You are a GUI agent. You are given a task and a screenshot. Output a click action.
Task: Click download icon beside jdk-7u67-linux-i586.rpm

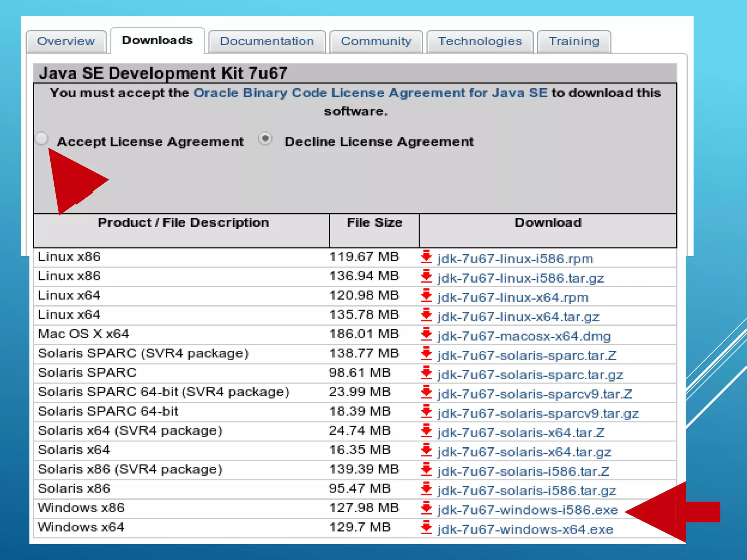tap(426, 257)
